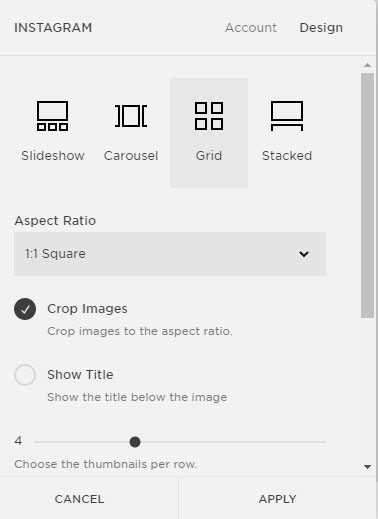Click the APPLY button
Screen dimensions: 378x519
tap(278, 499)
